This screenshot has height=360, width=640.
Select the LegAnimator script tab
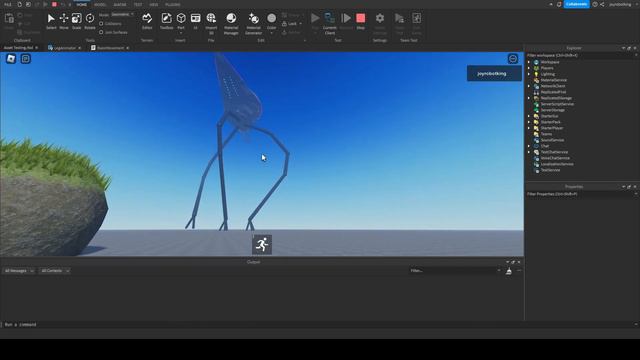click(x=65, y=48)
